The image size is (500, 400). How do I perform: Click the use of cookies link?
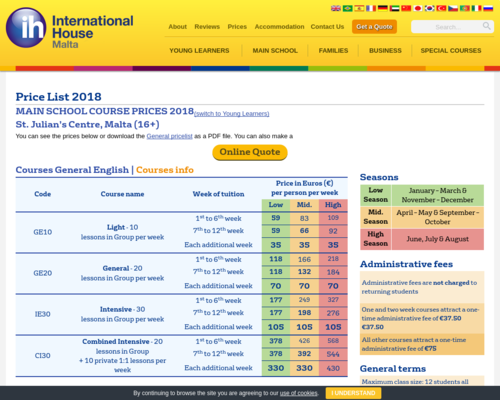click(x=298, y=393)
